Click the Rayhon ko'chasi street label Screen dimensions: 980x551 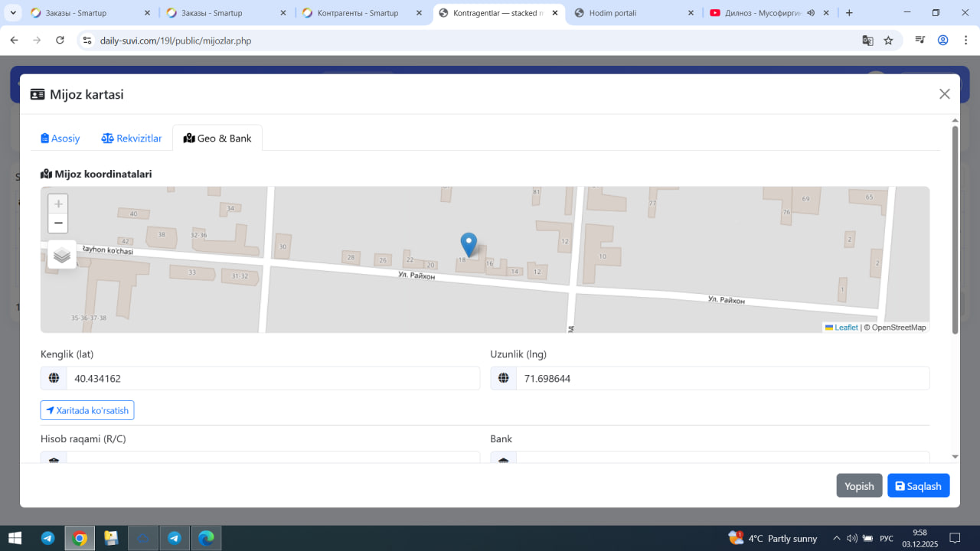coord(108,251)
